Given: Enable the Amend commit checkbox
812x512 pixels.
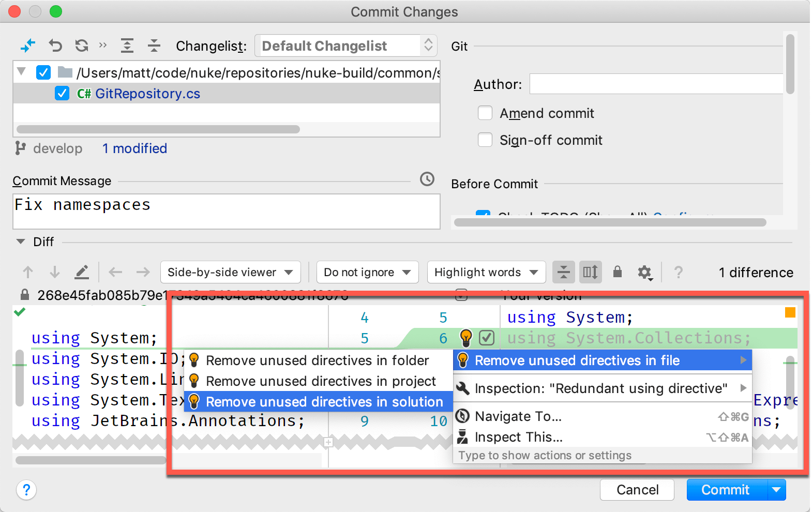Looking at the screenshot, I should tap(485, 113).
